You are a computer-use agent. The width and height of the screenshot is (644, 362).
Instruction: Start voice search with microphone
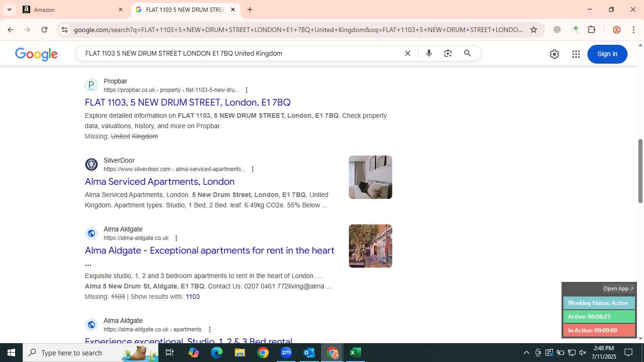point(429,53)
